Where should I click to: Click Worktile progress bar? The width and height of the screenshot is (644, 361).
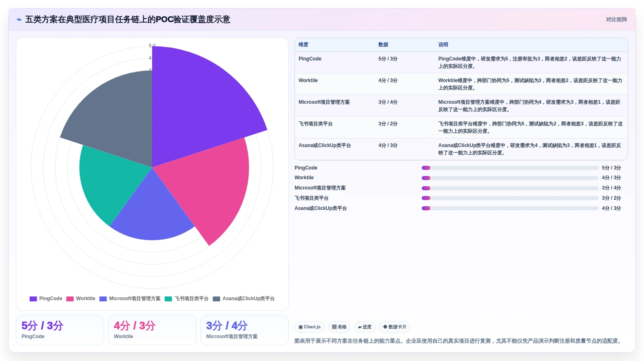tap(510, 178)
